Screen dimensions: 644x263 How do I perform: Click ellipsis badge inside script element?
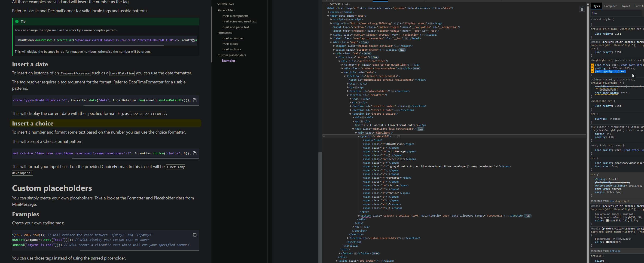[347, 19]
